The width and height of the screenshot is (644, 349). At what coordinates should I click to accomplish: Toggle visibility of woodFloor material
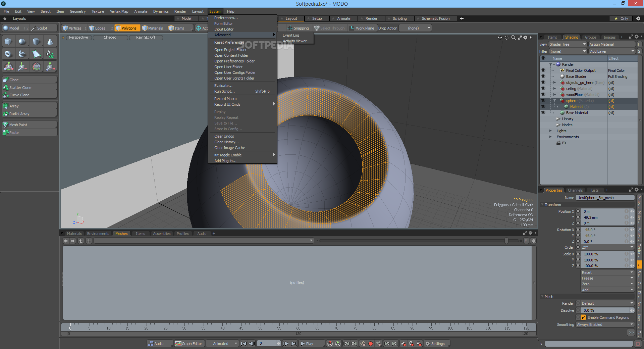tap(543, 95)
